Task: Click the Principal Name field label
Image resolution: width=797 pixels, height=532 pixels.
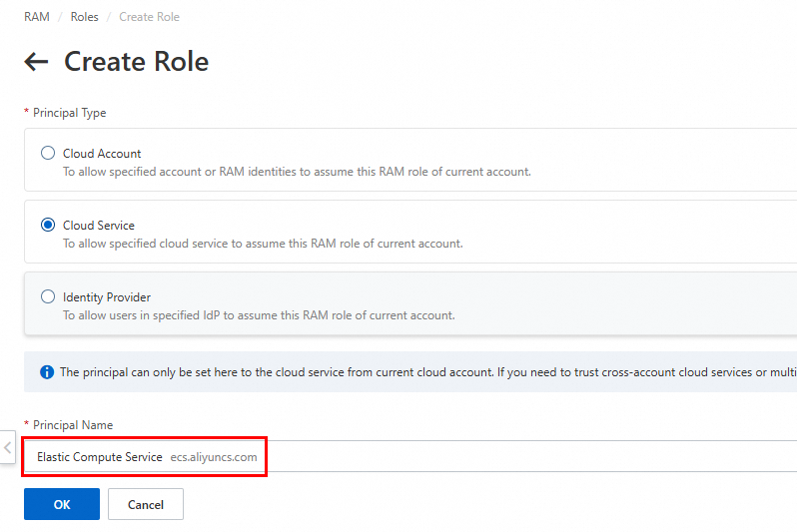Action: [x=73, y=425]
